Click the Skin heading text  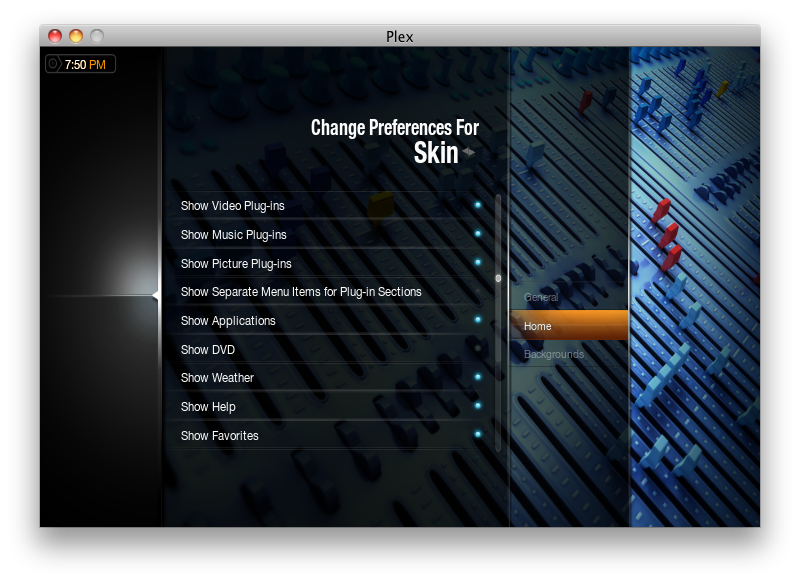(436, 153)
